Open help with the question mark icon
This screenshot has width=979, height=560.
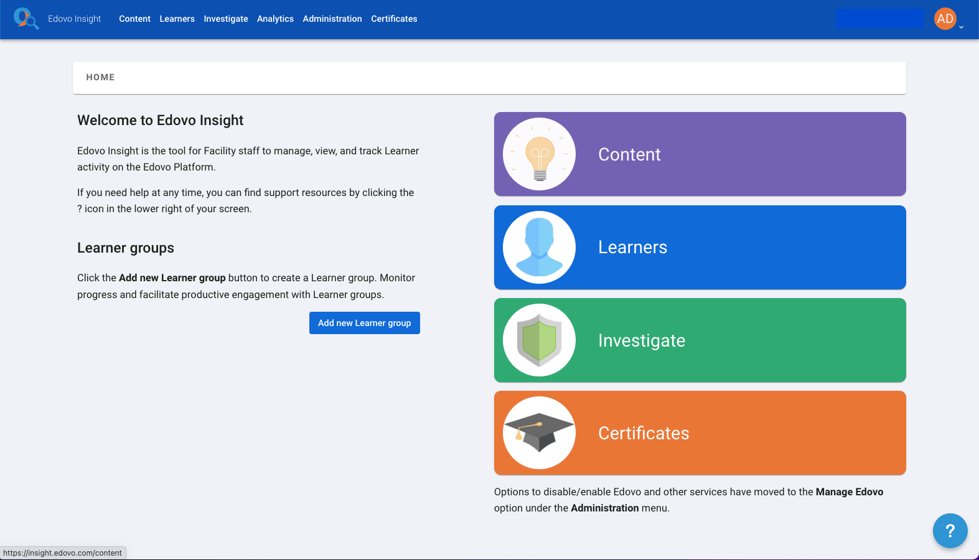[x=950, y=531]
